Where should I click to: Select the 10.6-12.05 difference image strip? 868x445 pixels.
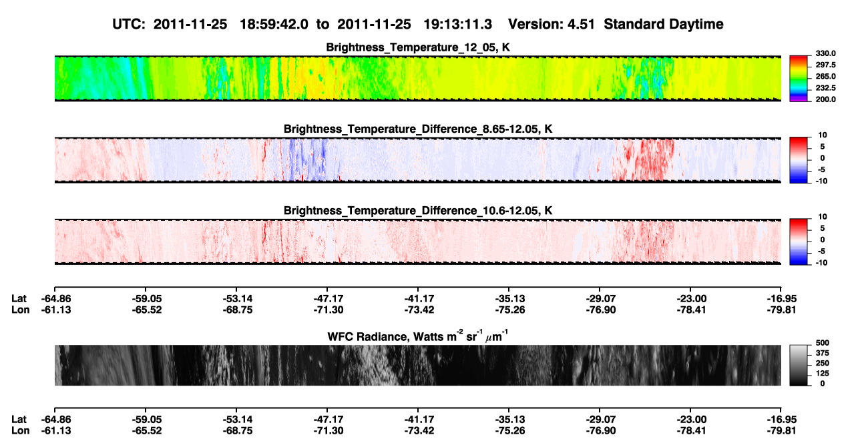click(418, 242)
